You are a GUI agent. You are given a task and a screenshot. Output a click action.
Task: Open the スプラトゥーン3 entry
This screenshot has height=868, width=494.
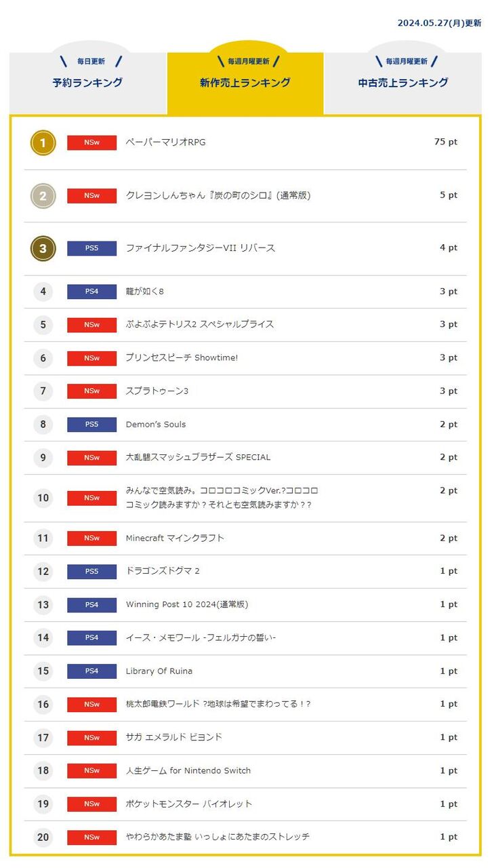pyautogui.click(x=157, y=391)
